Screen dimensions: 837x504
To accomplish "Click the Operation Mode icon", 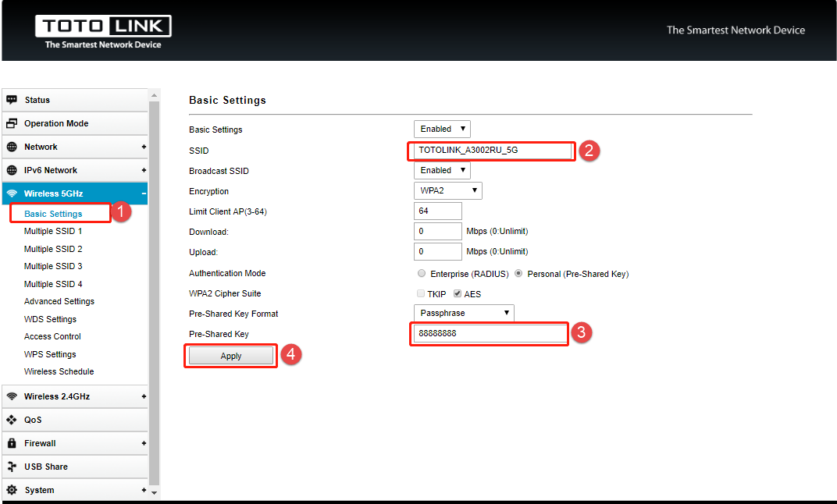I will point(12,123).
